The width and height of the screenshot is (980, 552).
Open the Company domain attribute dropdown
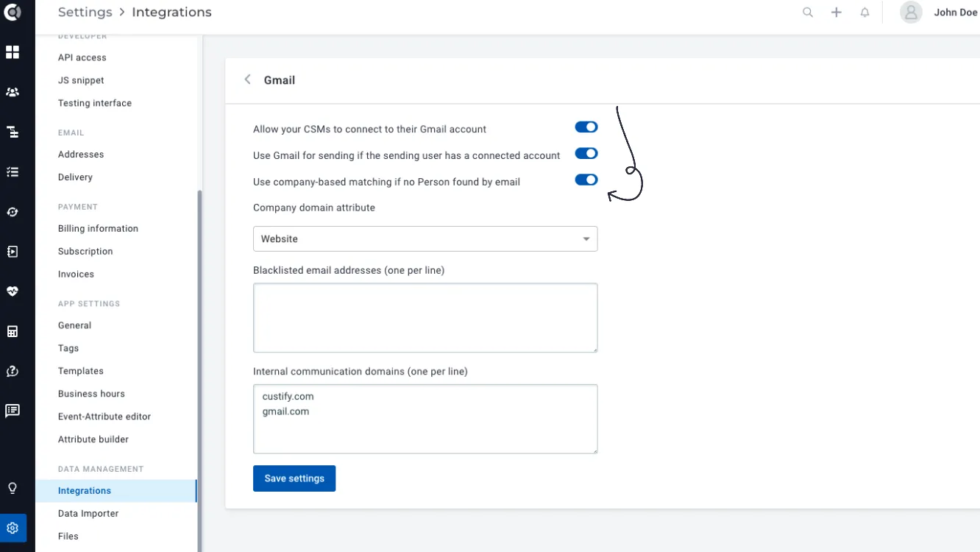(x=425, y=238)
